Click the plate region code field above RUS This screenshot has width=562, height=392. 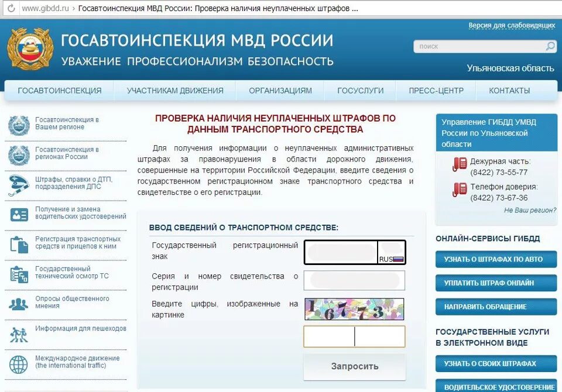[392, 247]
